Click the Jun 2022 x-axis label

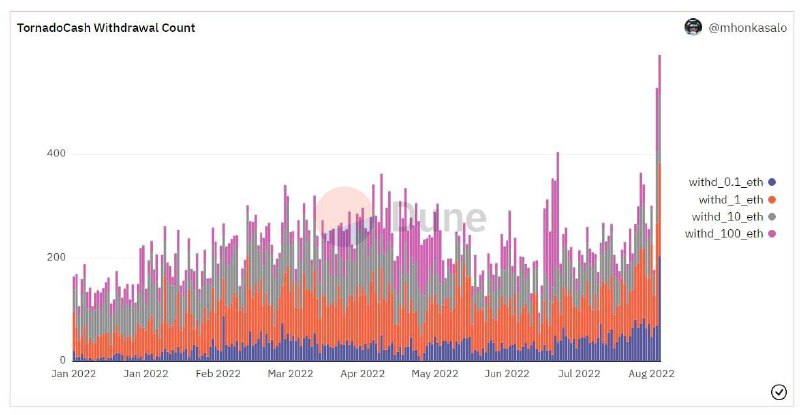point(507,373)
